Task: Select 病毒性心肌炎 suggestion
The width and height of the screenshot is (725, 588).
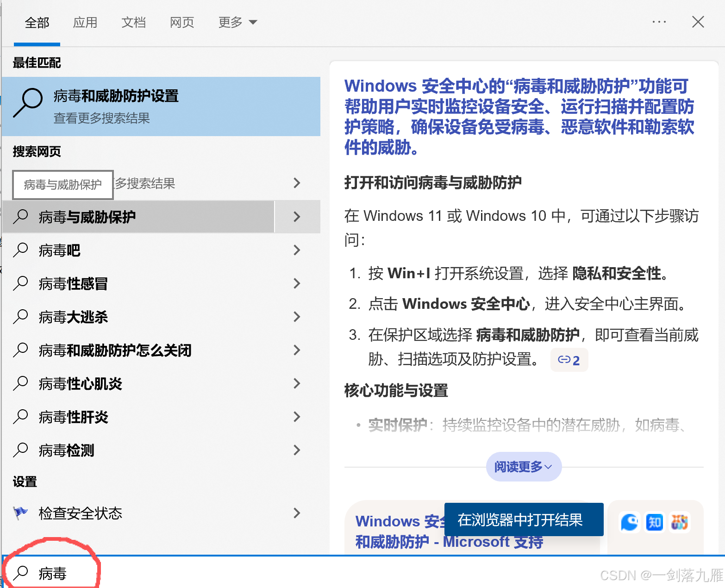Action: 139,384
